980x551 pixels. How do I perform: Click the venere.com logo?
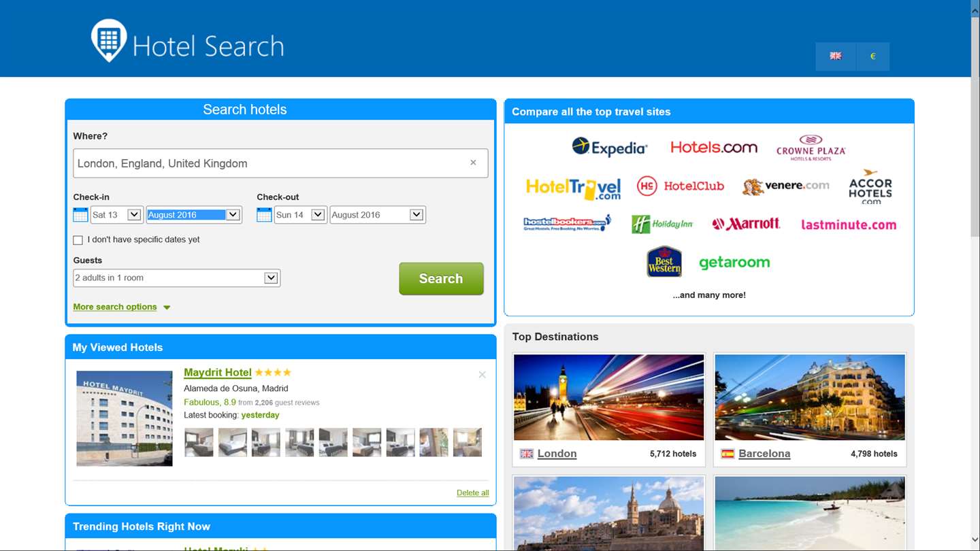pos(786,186)
